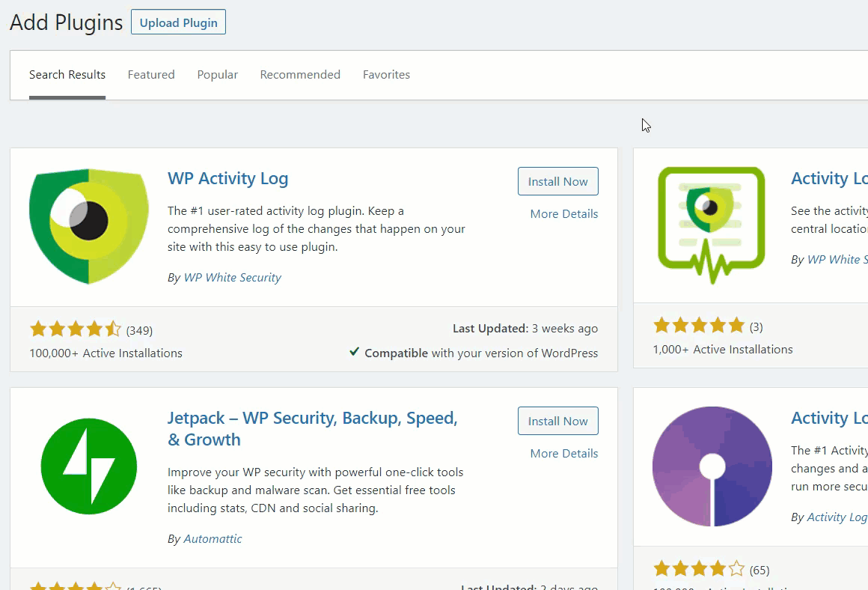
Task: Open the Recommended tab
Action: pos(300,75)
